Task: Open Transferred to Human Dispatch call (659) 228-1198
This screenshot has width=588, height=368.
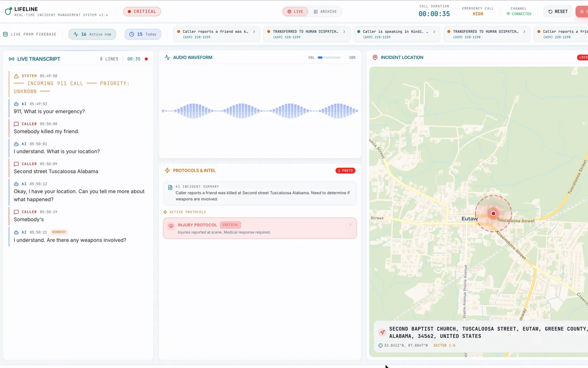Action: click(x=487, y=34)
